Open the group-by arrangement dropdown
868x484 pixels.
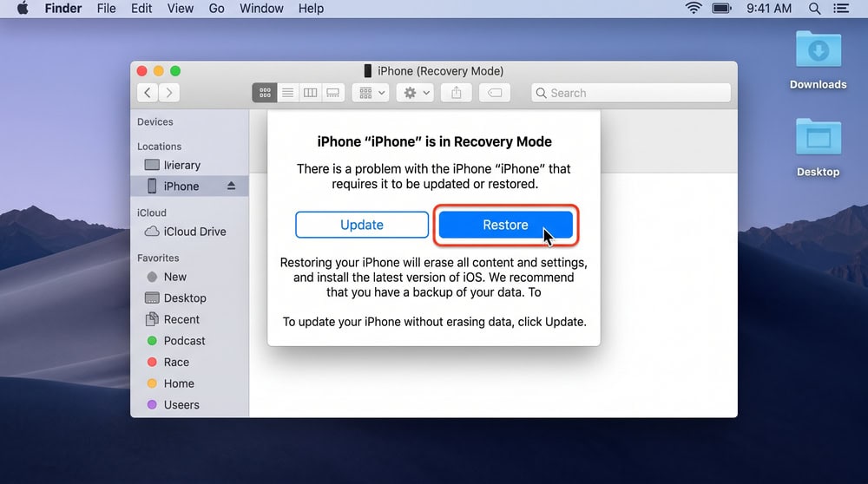371,93
